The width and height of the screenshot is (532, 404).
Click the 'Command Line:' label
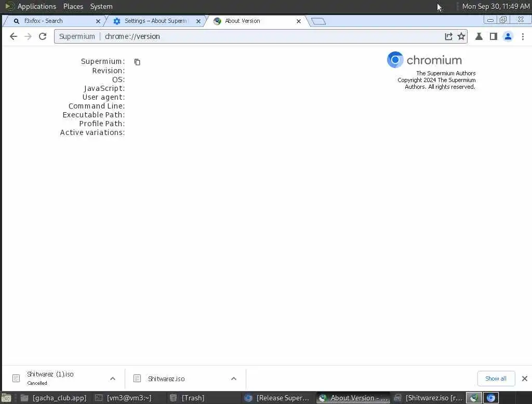[97, 106]
